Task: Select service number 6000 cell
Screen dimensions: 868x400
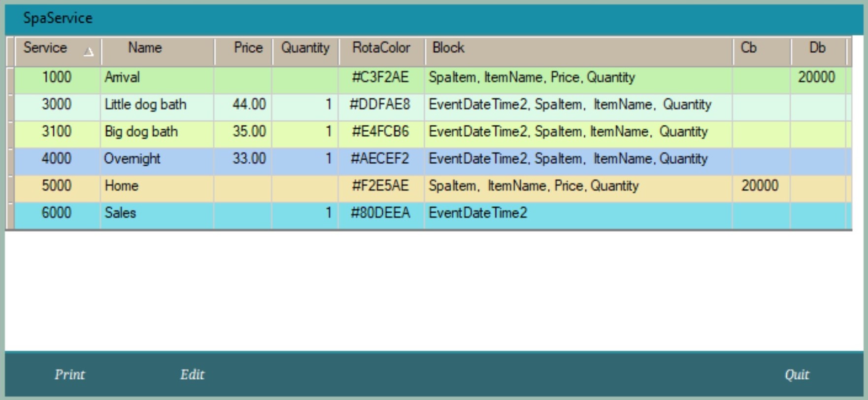Action: (x=56, y=213)
